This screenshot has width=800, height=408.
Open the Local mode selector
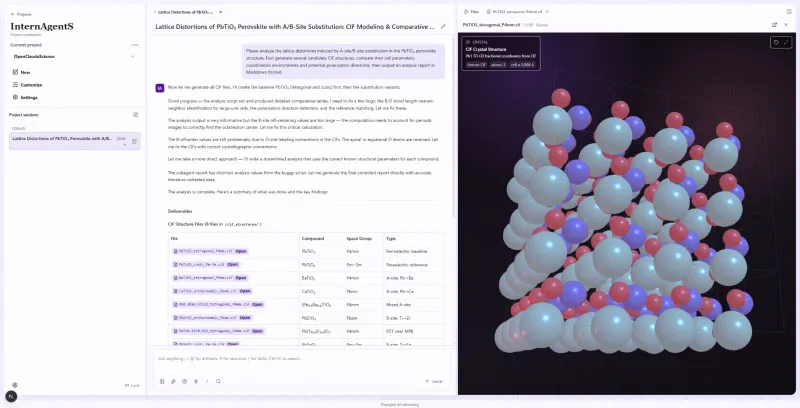(132, 386)
